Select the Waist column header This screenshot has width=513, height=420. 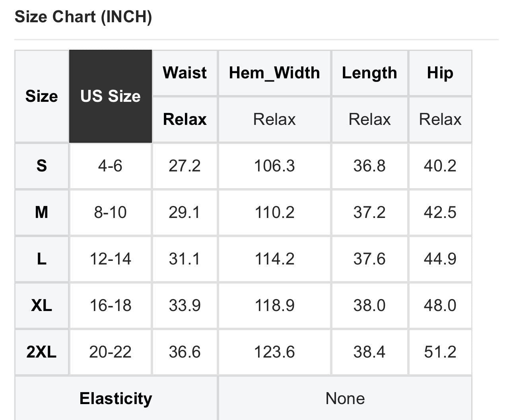pos(185,73)
